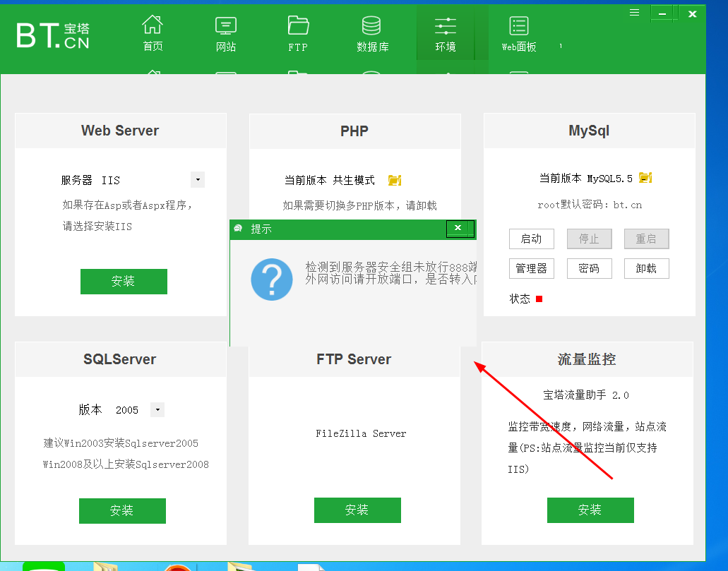Expand the SQLServer 版本 2005 dropdown
The height and width of the screenshot is (571, 728).
pyautogui.click(x=157, y=409)
